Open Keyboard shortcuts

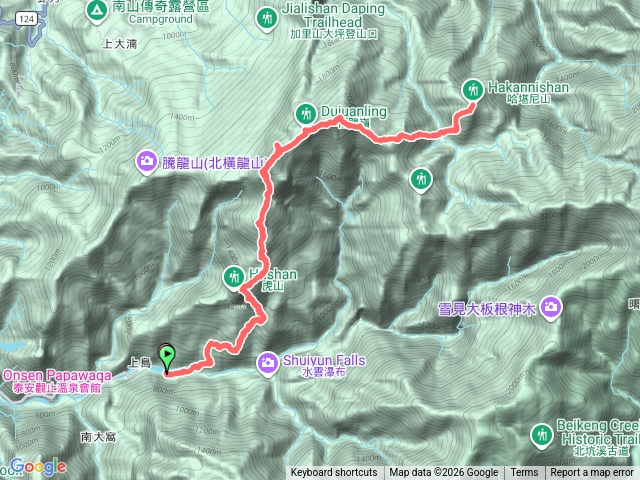334,473
